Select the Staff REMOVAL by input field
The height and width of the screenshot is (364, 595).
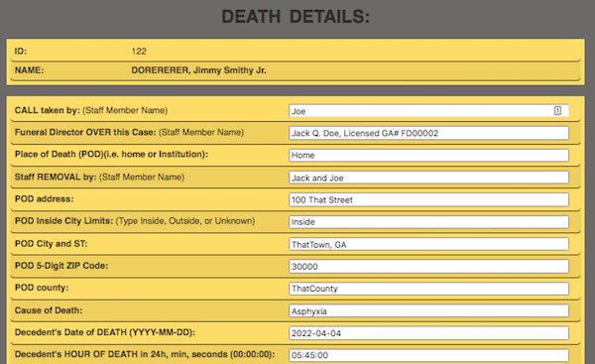[x=428, y=178]
